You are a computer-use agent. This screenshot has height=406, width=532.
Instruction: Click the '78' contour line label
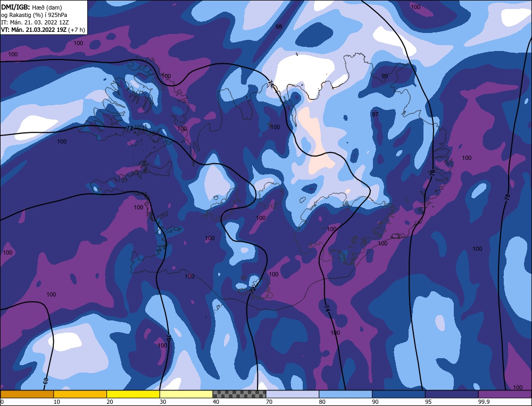tap(508, 197)
